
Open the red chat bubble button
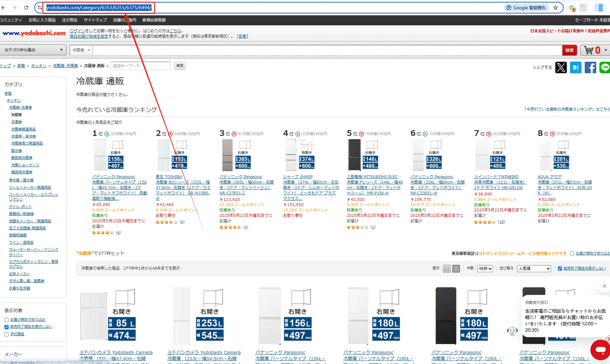(x=600, y=350)
